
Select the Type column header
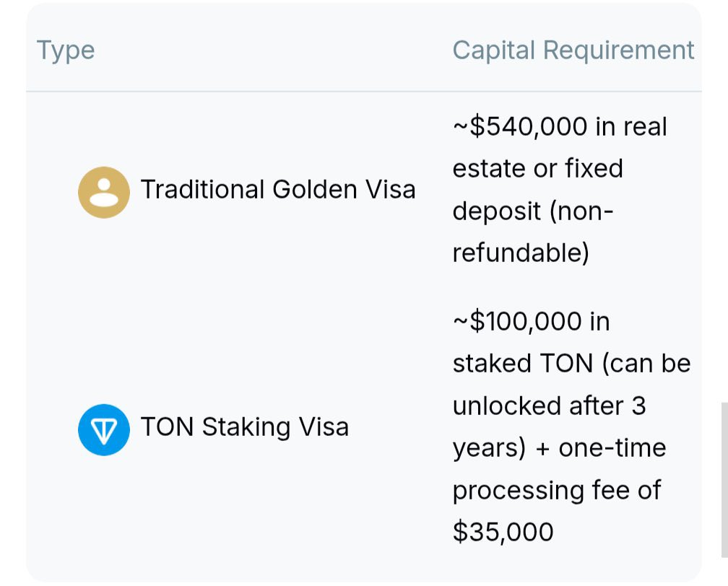(x=66, y=50)
